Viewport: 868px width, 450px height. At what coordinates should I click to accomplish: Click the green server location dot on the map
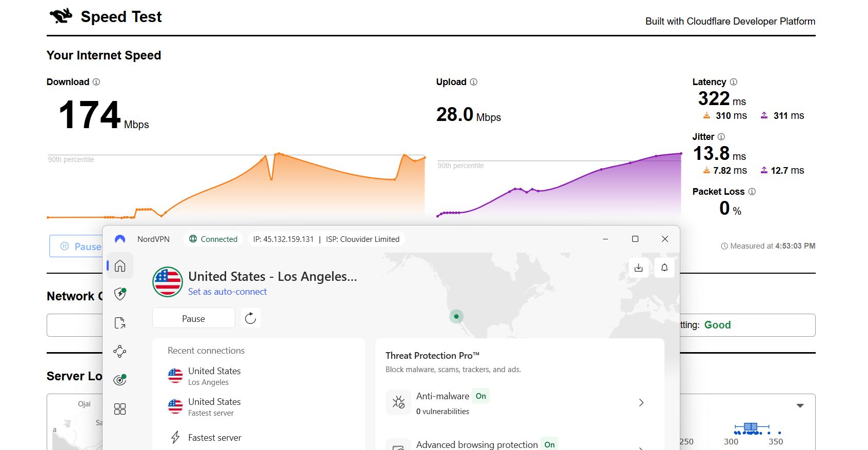pos(456,316)
